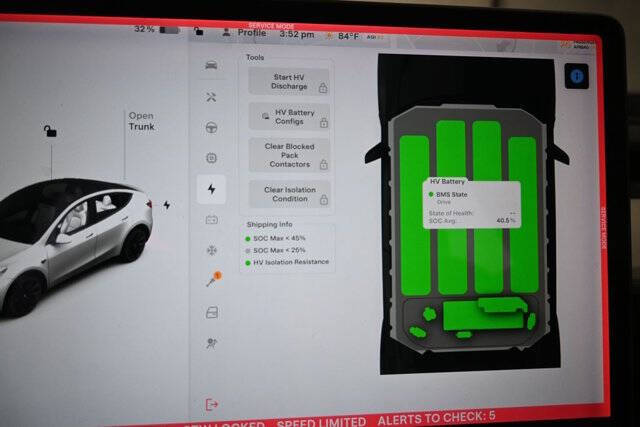Tap the blue info icon beside battery view

(x=576, y=76)
